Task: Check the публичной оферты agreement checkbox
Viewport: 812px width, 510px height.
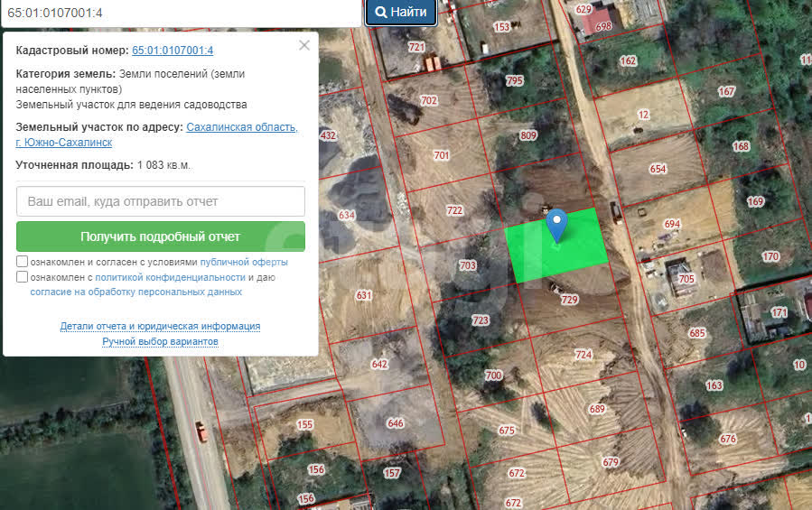Action: pyautogui.click(x=22, y=262)
